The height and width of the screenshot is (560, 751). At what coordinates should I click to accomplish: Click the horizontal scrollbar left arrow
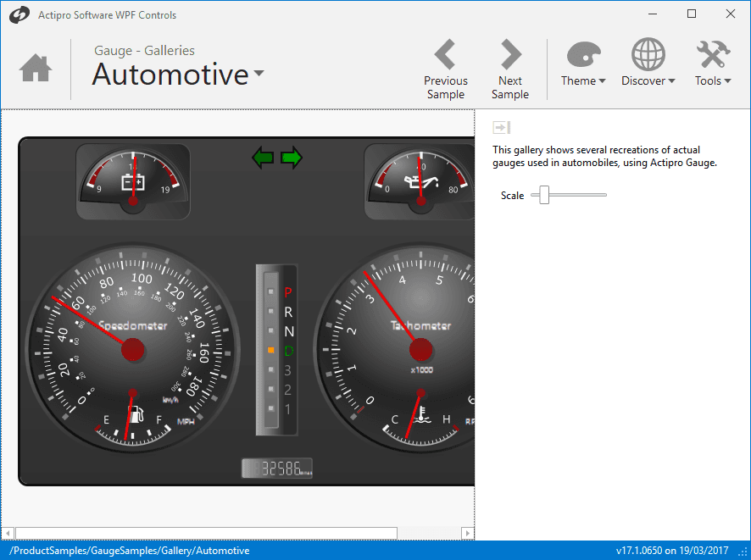pyautogui.click(x=8, y=533)
